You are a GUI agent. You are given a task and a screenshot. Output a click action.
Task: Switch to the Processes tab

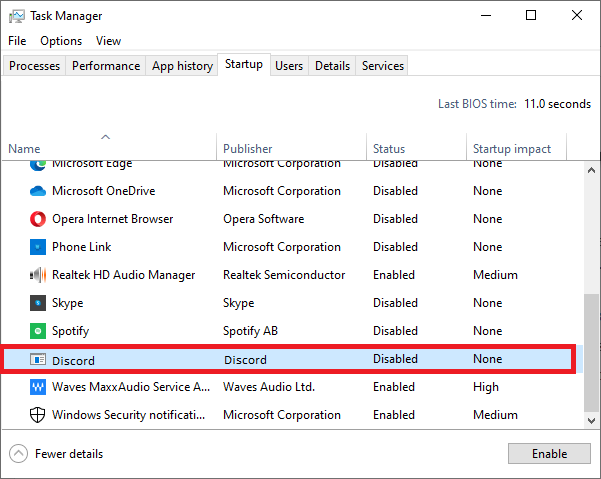pos(34,66)
